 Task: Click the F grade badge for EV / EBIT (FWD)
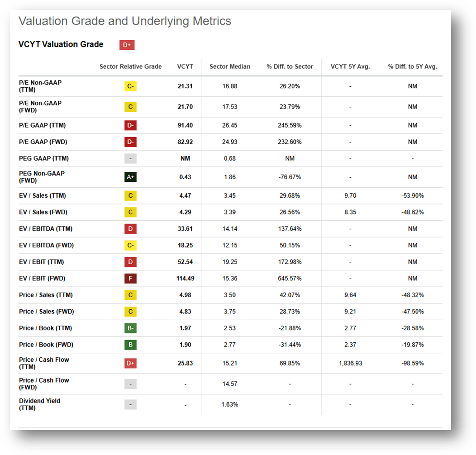coord(130,278)
